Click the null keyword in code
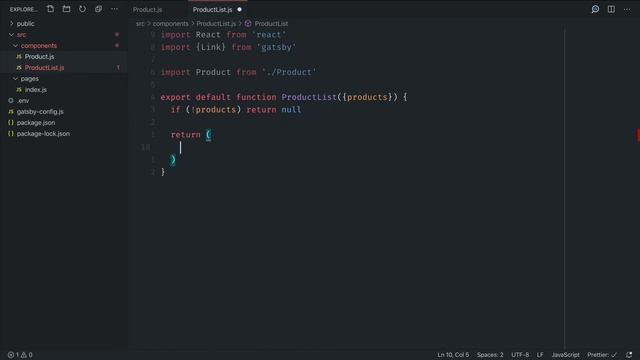The image size is (640, 360). [x=291, y=110]
